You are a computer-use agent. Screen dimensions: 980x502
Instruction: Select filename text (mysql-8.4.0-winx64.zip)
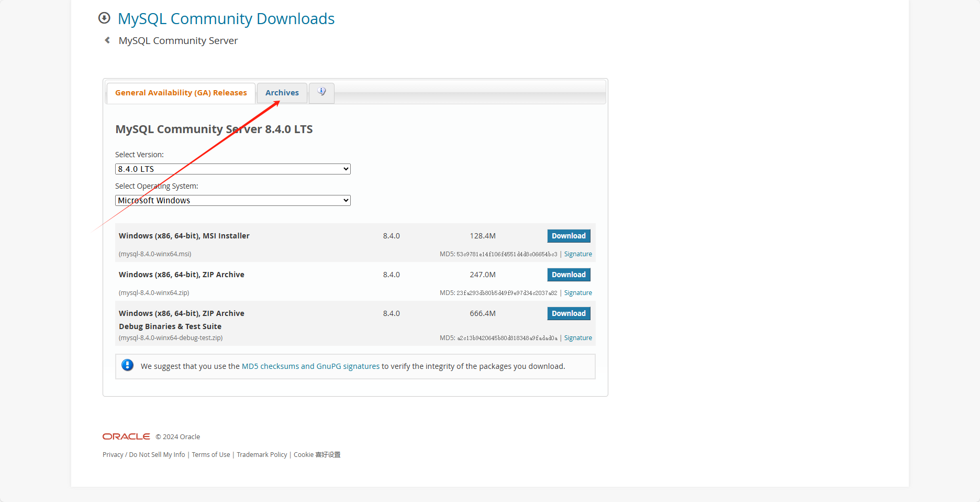(154, 293)
